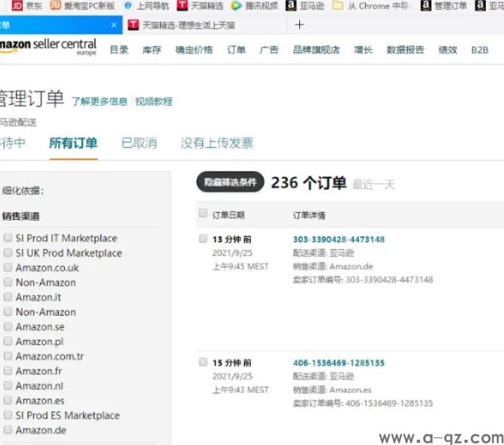Open the JD bookmark icon

[17, 5]
